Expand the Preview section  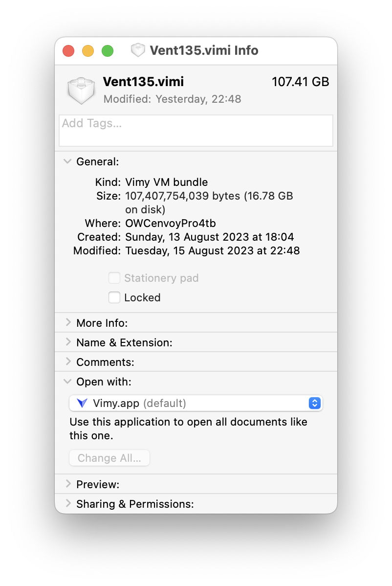point(68,484)
